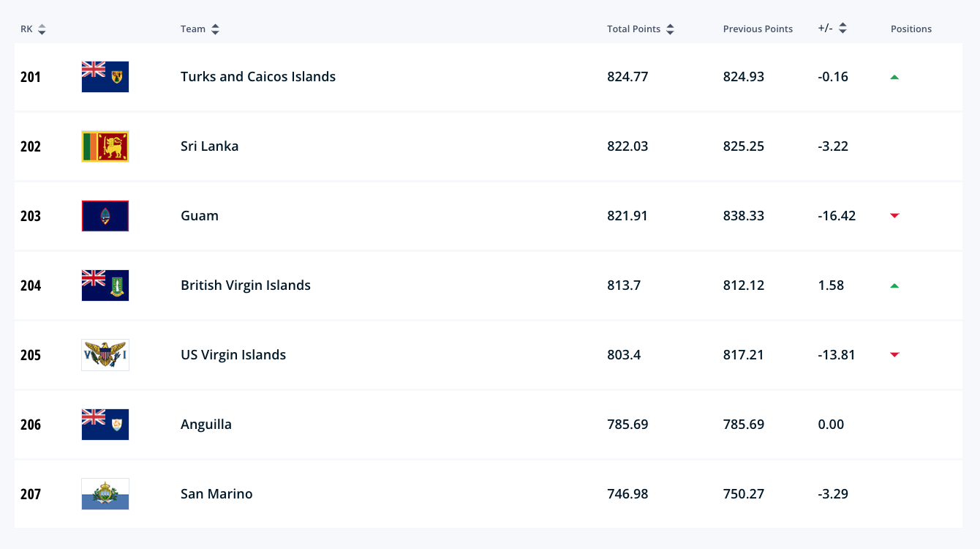
Task: Click the US Virgin Islands flag
Action: pos(105,355)
